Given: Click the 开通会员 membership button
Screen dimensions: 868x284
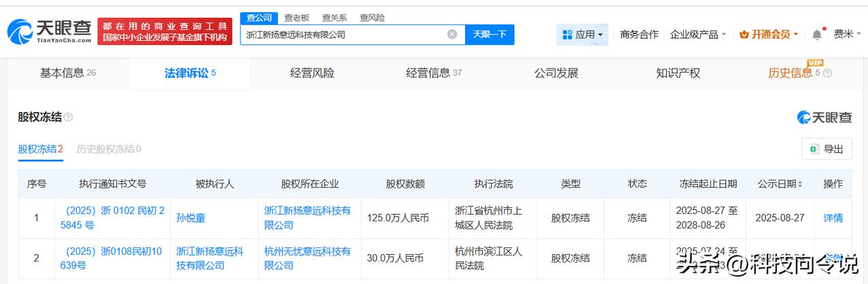Looking at the screenshot, I should [x=768, y=34].
